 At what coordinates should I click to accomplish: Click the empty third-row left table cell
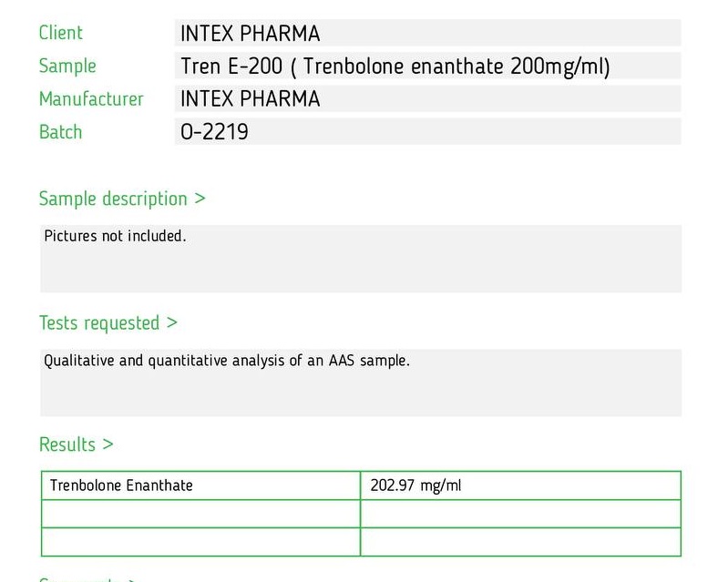click(200, 542)
